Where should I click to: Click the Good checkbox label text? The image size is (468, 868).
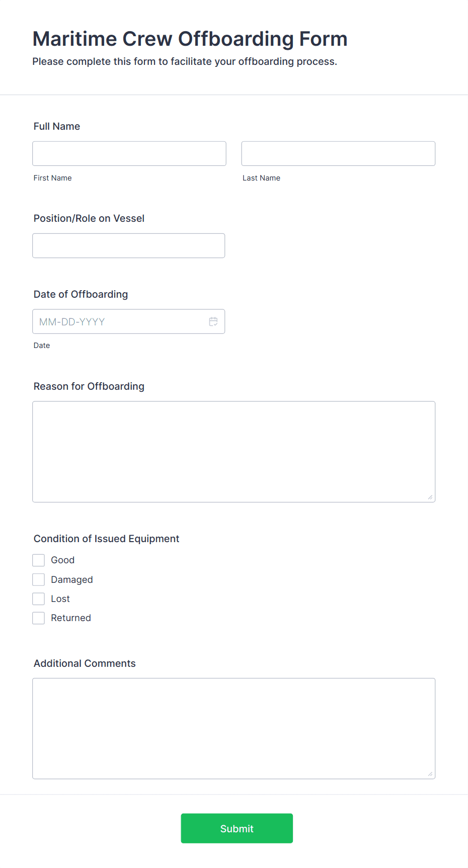(62, 560)
